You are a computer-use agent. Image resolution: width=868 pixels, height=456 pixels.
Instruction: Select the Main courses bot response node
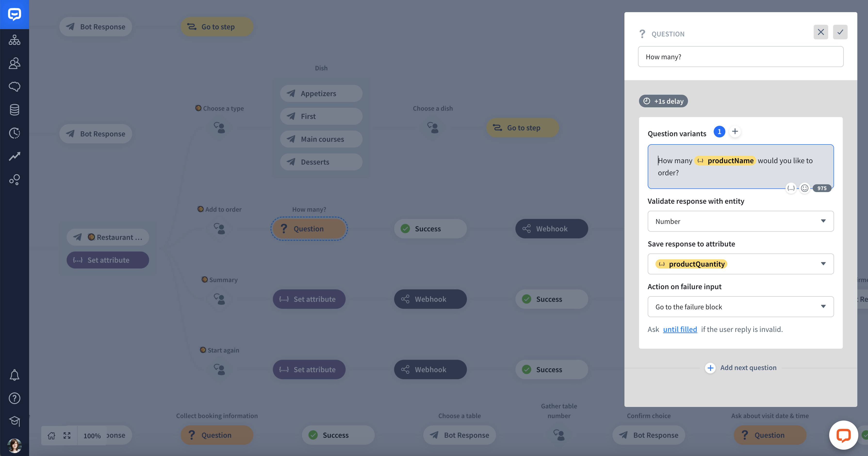321,139
